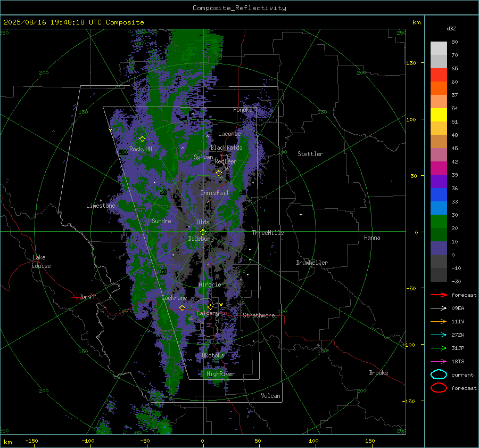Click the RockyMH label
Image resolution: width=479 pixels, height=448 pixels.
click(141, 149)
